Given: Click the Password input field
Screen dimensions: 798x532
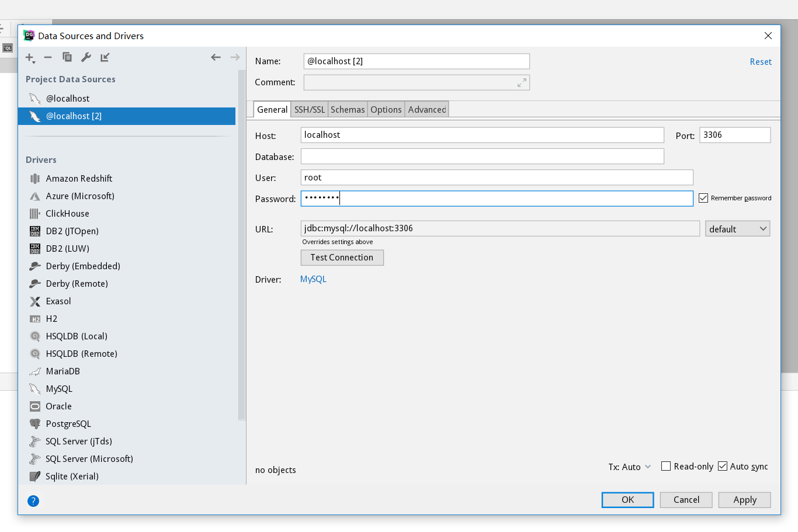Looking at the screenshot, I should pyautogui.click(x=497, y=199).
